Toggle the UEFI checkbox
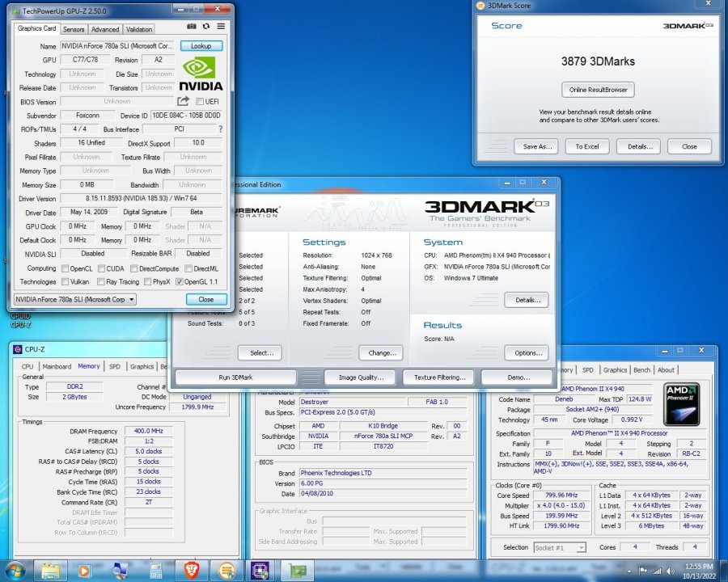 [x=199, y=102]
